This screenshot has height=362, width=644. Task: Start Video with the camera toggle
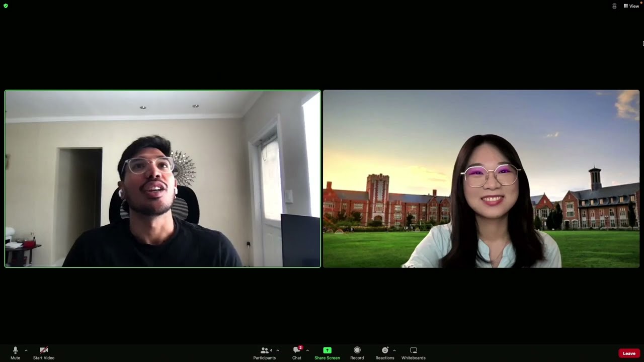[x=44, y=353]
